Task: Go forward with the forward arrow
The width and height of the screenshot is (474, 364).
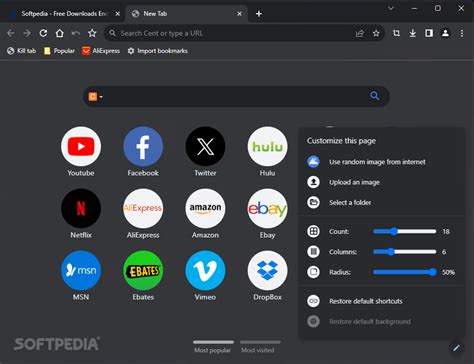Action: click(x=27, y=33)
